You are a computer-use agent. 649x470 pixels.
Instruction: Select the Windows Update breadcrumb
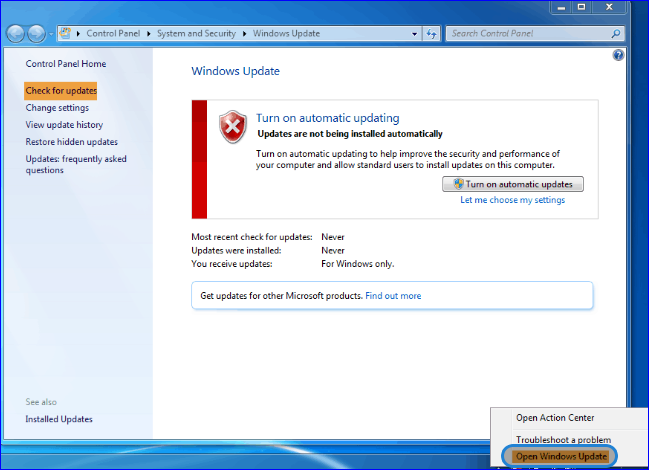(286, 34)
